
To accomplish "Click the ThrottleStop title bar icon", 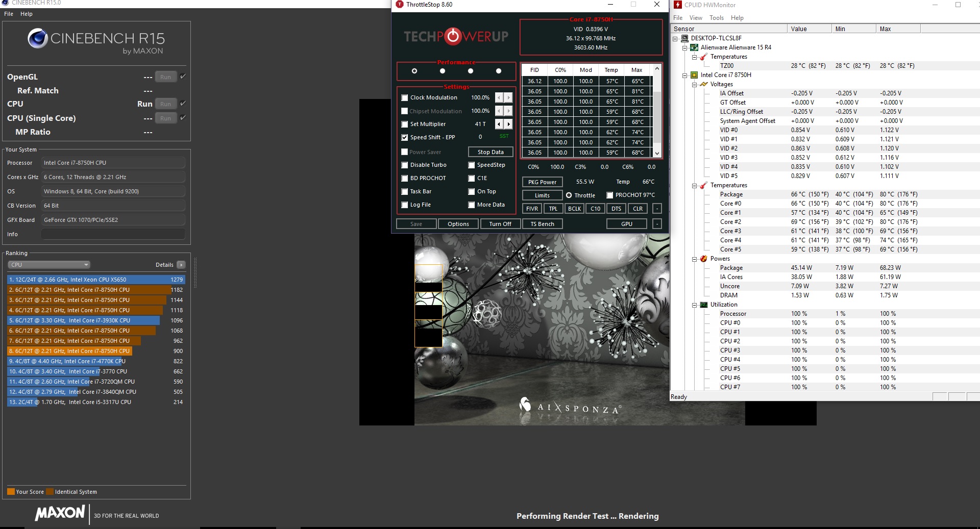I will 400,5.
